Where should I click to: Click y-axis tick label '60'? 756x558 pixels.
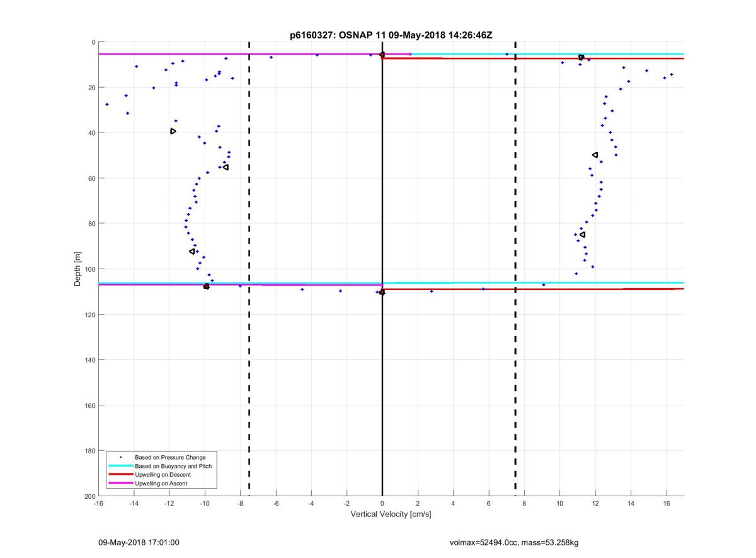pyautogui.click(x=91, y=178)
